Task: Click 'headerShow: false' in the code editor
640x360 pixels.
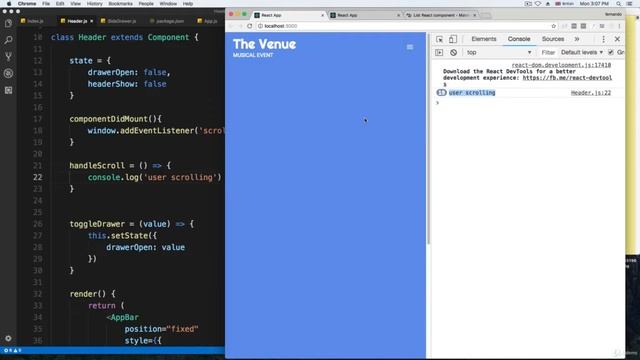Action: point(127,84)
